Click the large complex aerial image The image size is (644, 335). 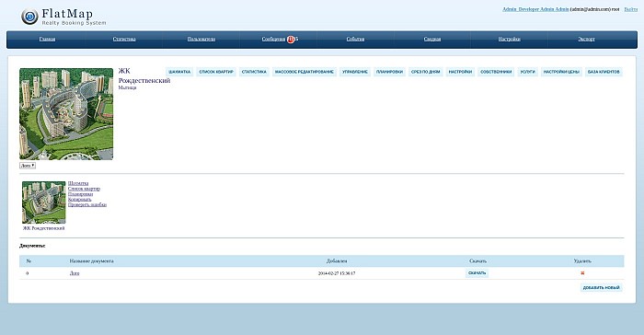(x=66, y=114)
